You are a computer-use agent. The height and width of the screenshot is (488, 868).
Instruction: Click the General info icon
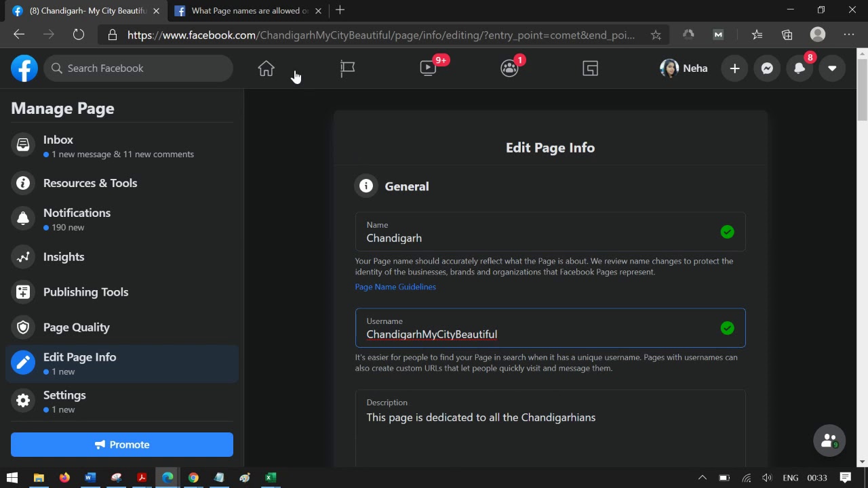point(366,186)
